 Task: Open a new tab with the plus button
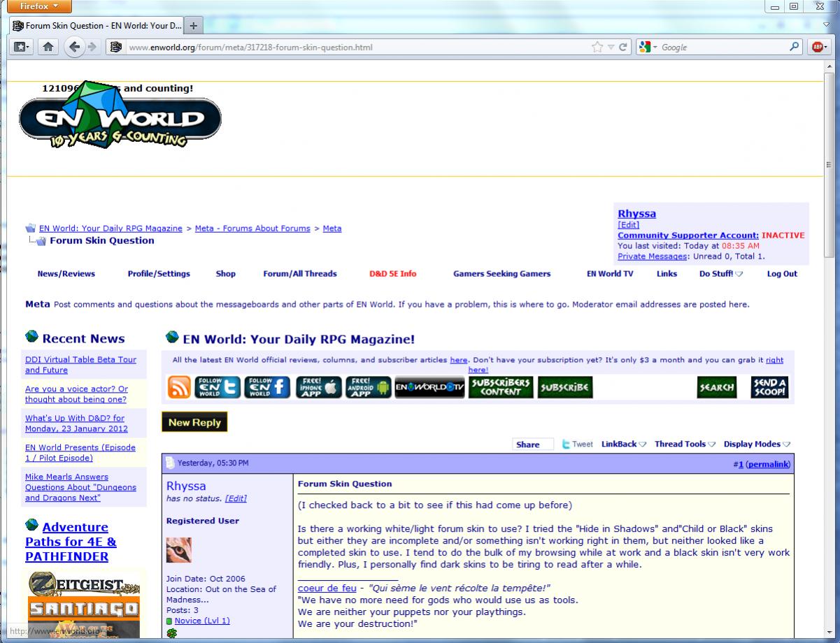(193, 26)
